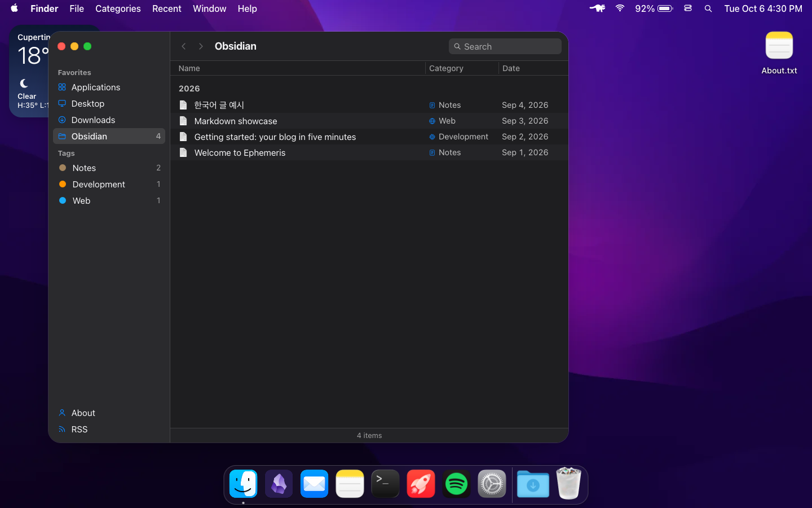Screen dimensions: 812x508
Task: Open the red rocket app in dock
Action: (421, 484)
